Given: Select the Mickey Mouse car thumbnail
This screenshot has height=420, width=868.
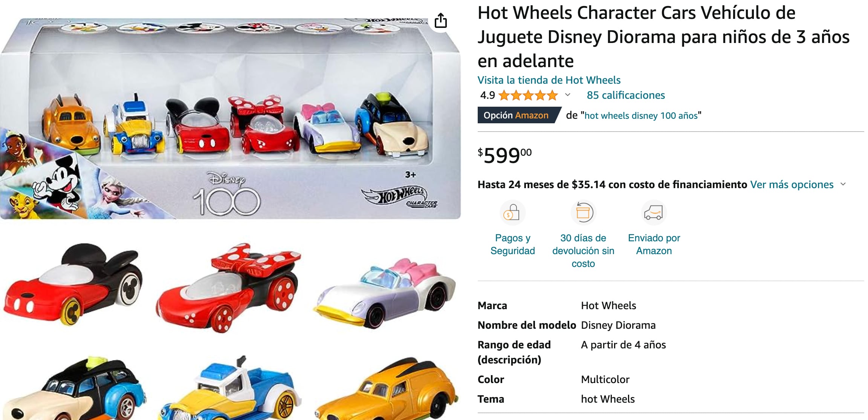Looking at the screenshot, I should [73, 285].
